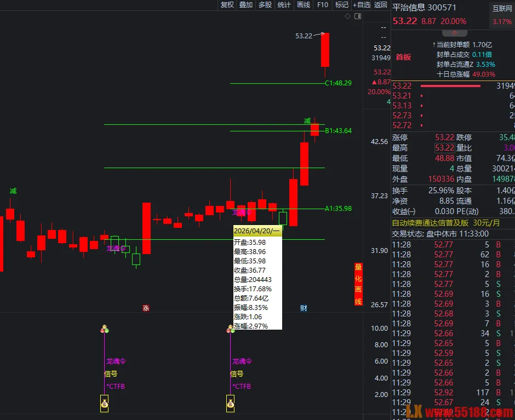The image size is (515, 420).
Task: Click the 叠加 overlay toolbar item
Action: pyautogui.click(x=245, y=5)
